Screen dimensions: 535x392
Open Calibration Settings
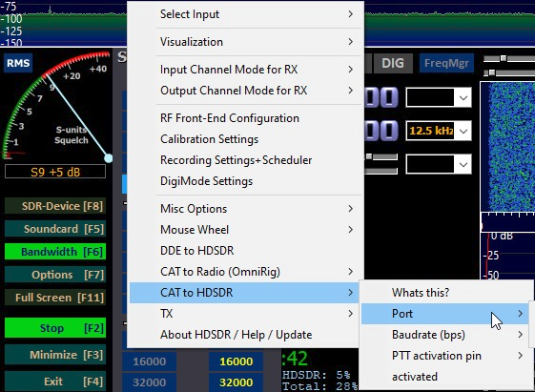(245, 139)
